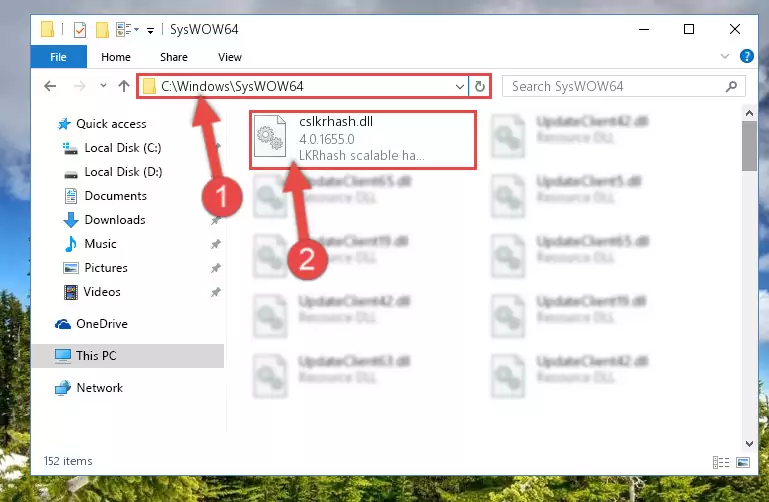Click the Videos film icon
Viewport: 769px width, 502px height.
[x=71, y=292]
